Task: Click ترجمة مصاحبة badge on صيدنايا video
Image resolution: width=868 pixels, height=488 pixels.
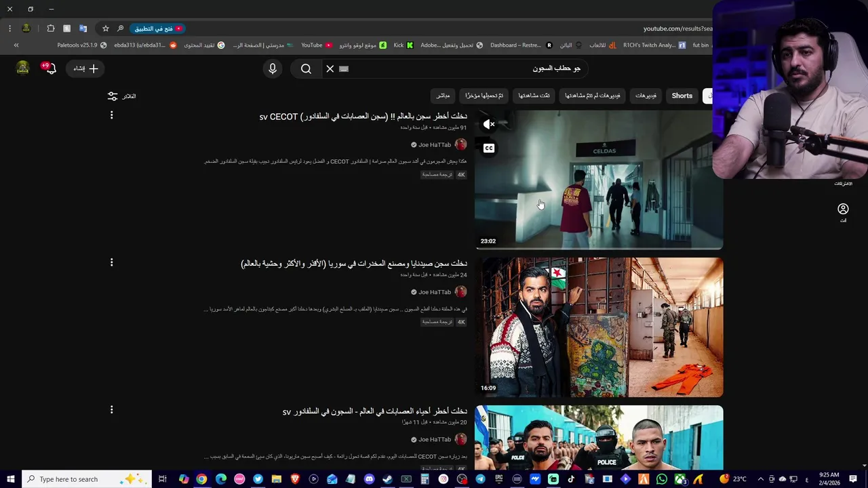Action: coord(437,322)
